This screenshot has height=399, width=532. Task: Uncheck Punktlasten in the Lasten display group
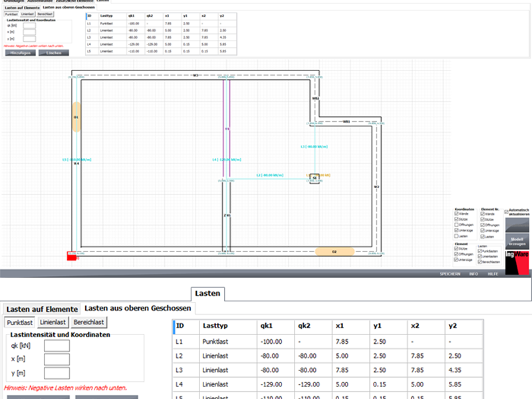pos(479,251)
